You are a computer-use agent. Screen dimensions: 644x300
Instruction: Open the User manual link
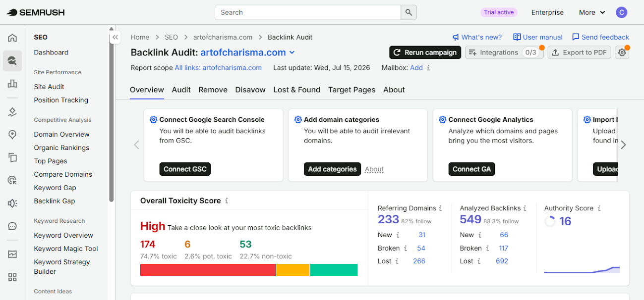pyautogui.click(x=538, y=37)
